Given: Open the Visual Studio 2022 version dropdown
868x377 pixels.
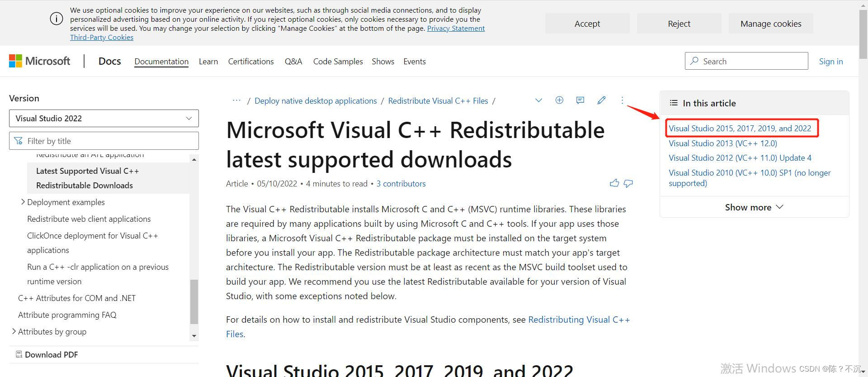Looking at the screenshot, I should [104, 118].
